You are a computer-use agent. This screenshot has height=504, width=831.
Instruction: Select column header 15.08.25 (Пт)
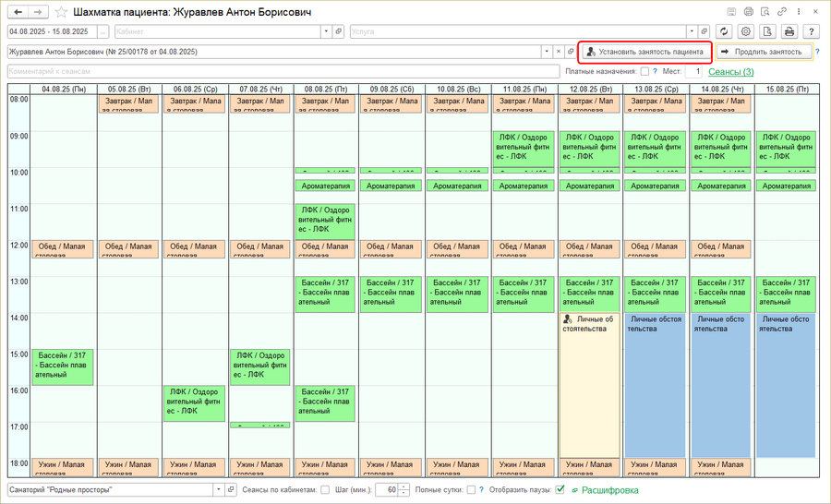point(787,89)
